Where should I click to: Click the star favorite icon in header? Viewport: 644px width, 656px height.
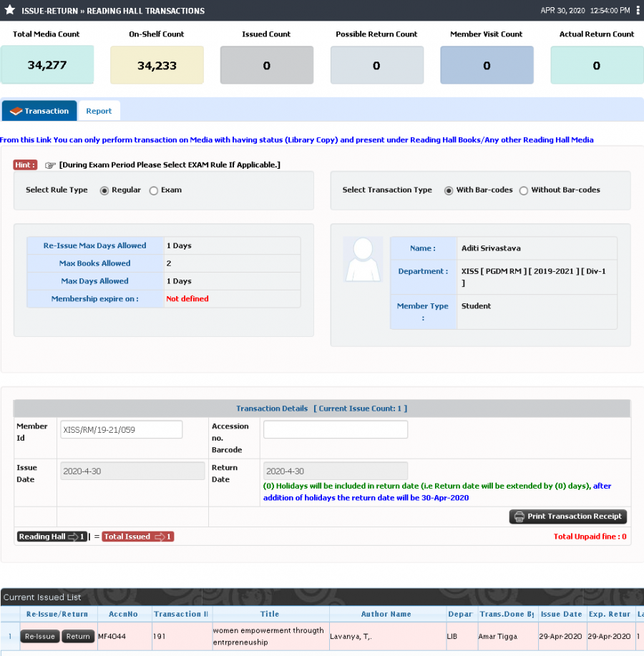click(10, 10)
